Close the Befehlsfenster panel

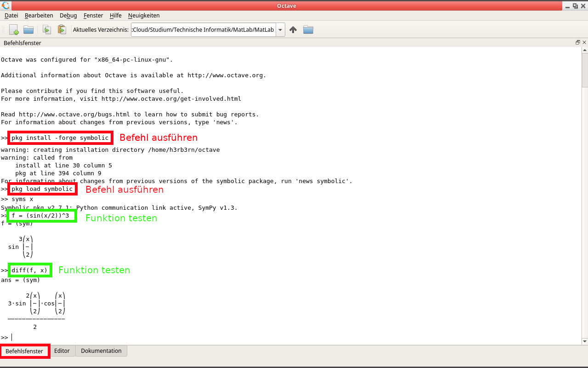(584, 42)
